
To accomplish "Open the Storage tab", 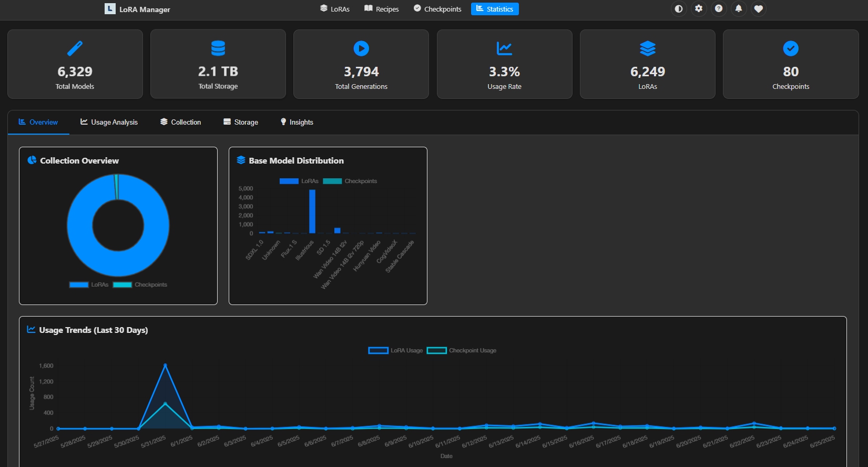I will tap(241, 122).
